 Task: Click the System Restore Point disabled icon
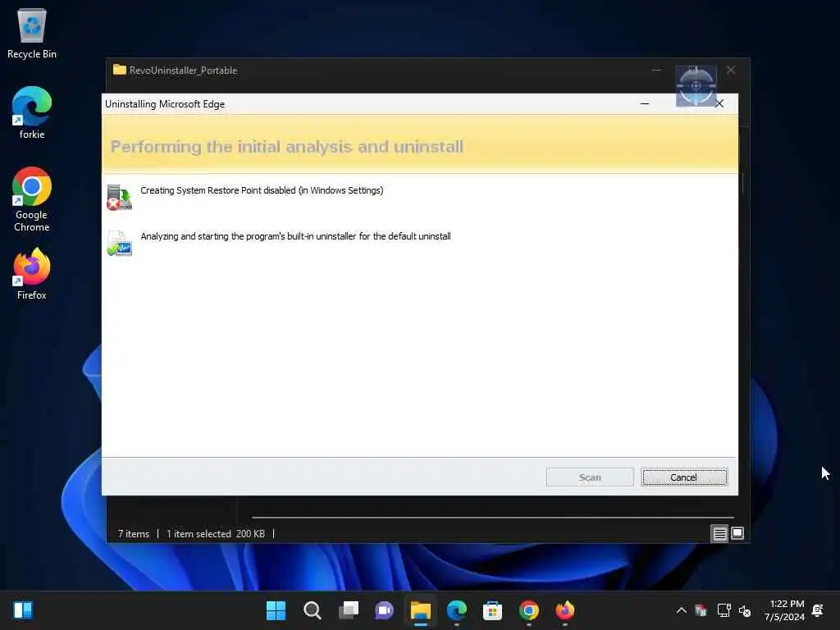tap(119, 197)
